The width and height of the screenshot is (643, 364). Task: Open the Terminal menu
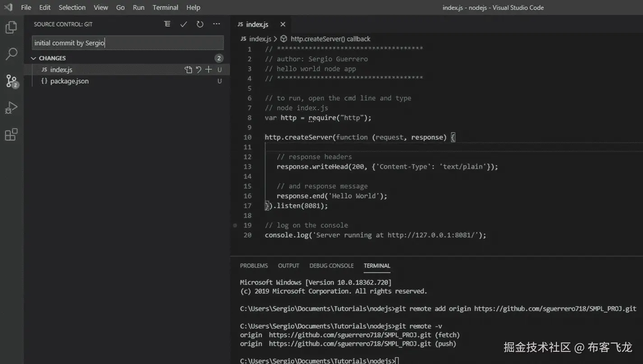coord(165,7)
